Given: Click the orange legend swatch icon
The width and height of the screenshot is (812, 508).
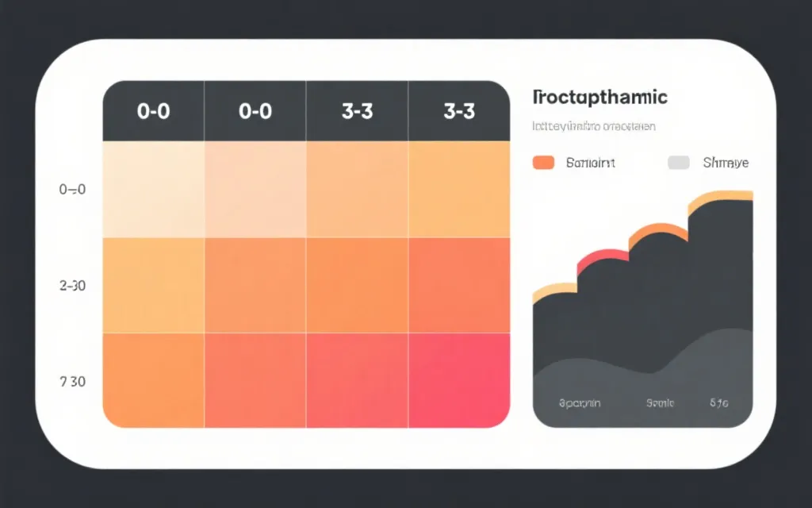Looking at the screenshot, I should (543, 163).
